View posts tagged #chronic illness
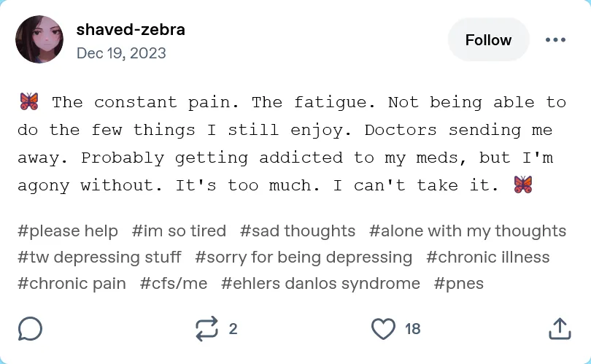 point(488,257)
